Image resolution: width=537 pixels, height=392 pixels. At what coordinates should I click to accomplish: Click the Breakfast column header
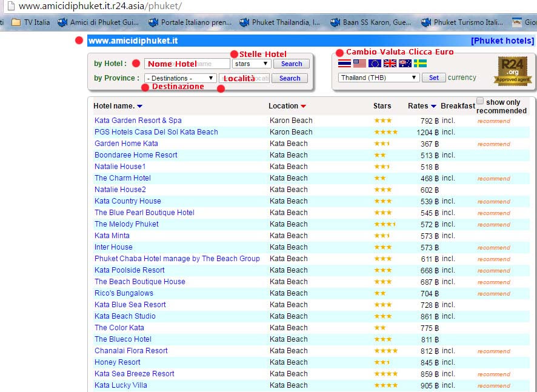[458, 106]
